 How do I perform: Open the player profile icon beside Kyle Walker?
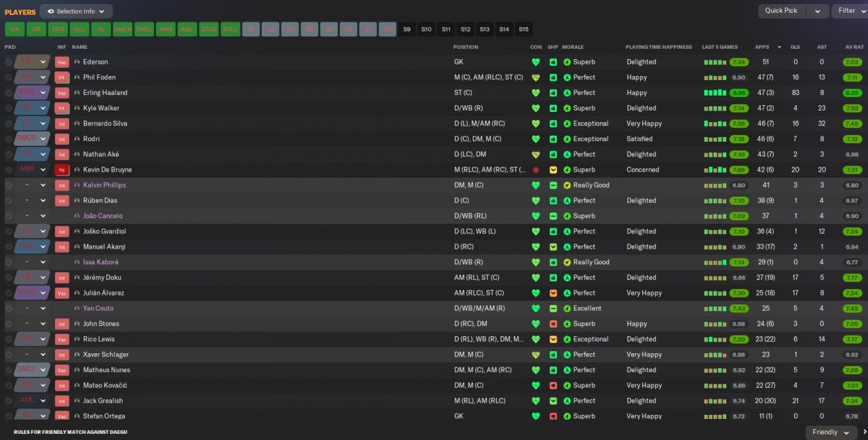[77, 108]
